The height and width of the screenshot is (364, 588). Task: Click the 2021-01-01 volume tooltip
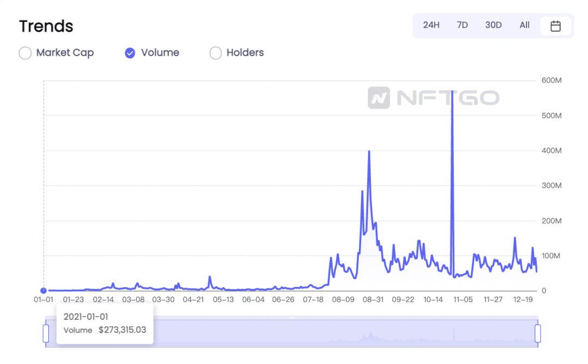(x=105, y=323)
